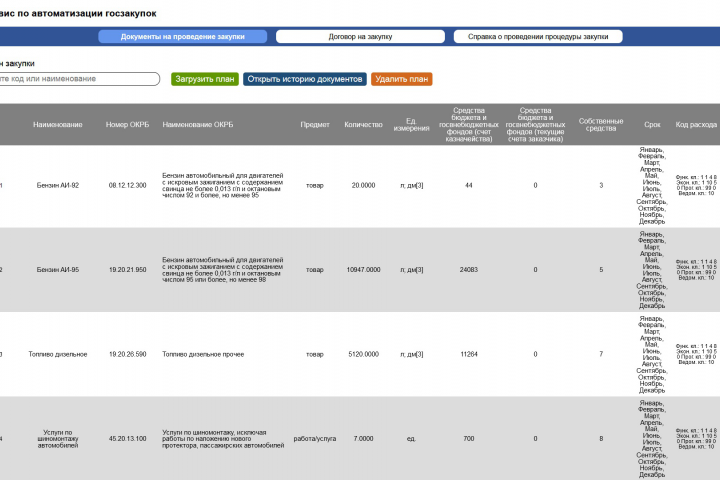Viewport: 720px width, 480px height.
Task: Switch to Договор на закупку tab
Action: (x=360, y=37)
